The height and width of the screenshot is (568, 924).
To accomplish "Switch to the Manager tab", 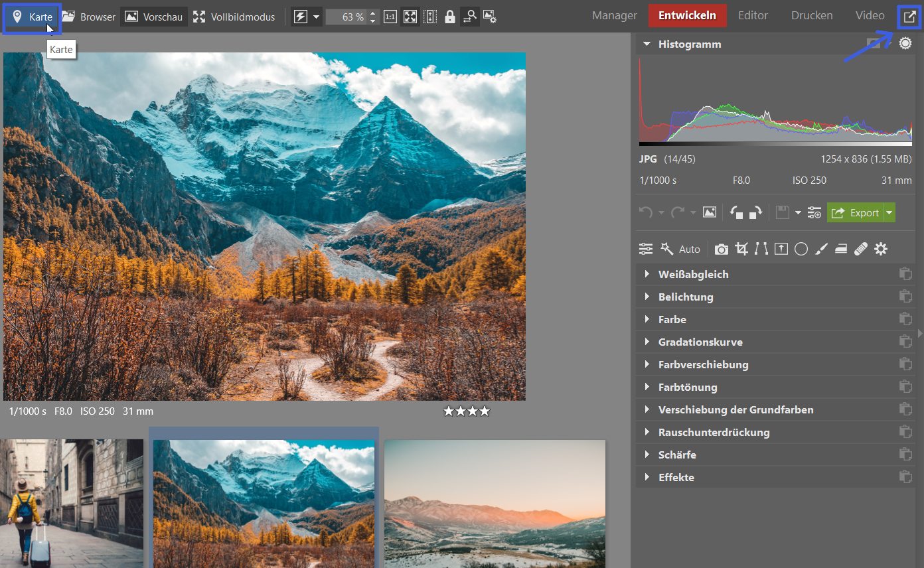I will tap(614, 16).
